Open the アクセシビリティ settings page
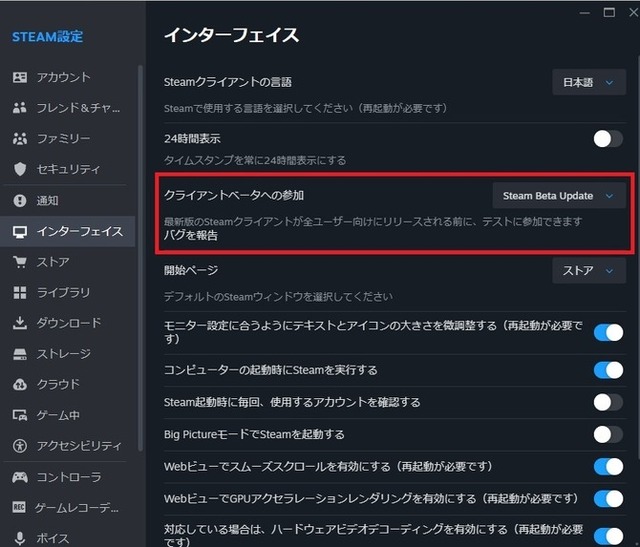 pos(78,446)
